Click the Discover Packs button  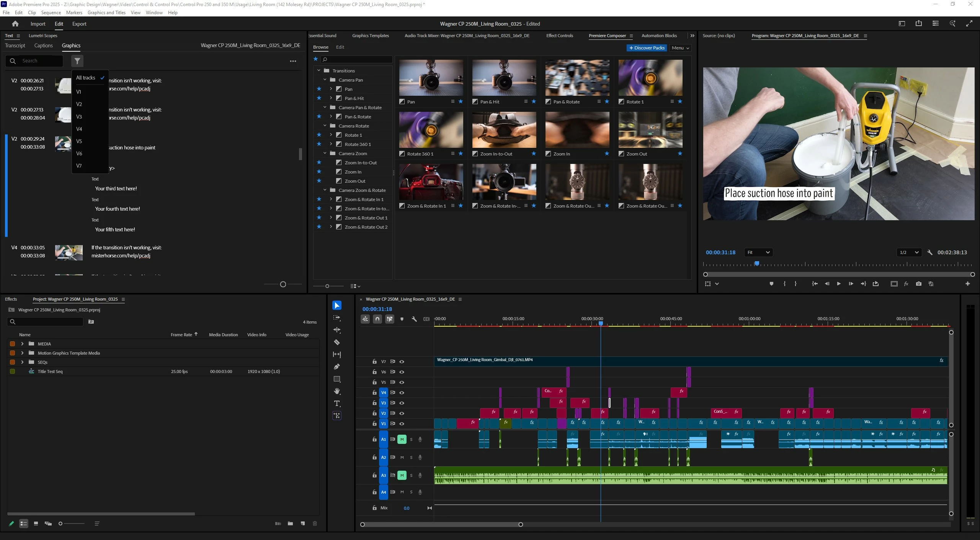(x=647, y=48)
